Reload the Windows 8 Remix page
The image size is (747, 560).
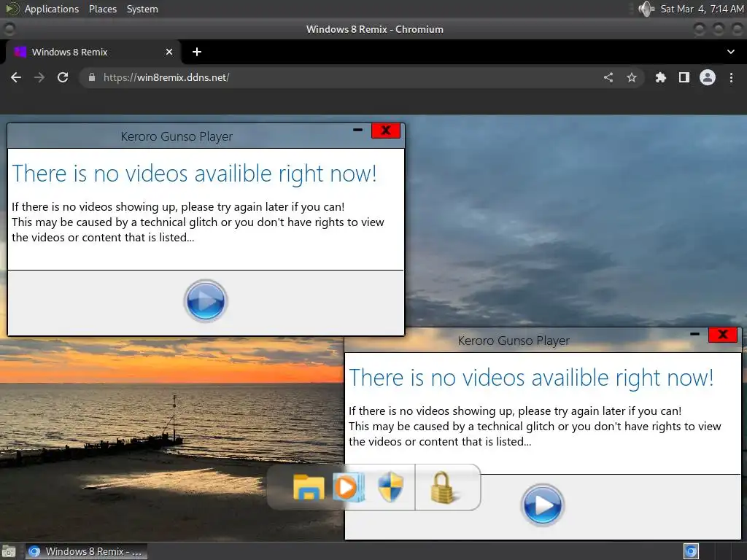[x=63, y=77]
